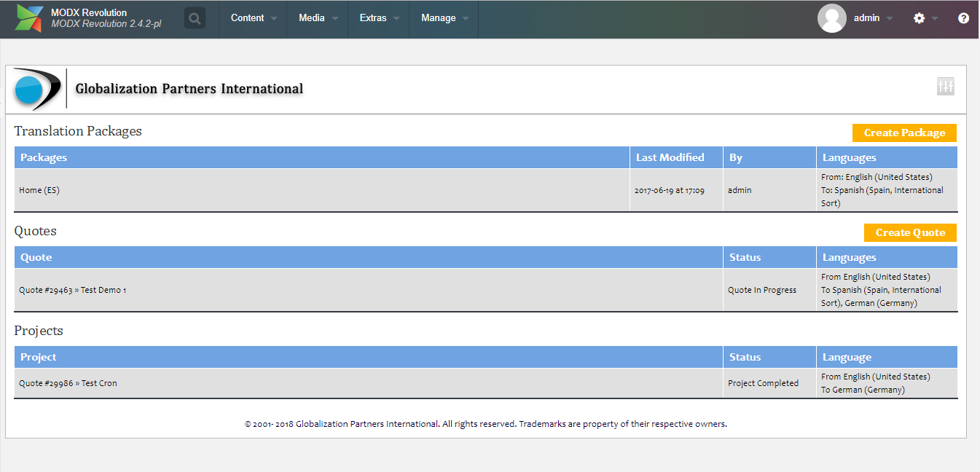This screenshot has height=472, width=980.
Task: Click the copyright footer text
Action: point(486,424)
